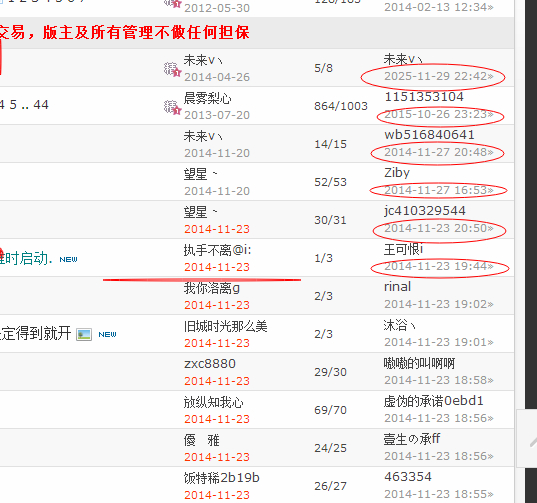The width and height of the screenshot is (537, 503).
Task: Click reply count 24/25
Action: 330,448
